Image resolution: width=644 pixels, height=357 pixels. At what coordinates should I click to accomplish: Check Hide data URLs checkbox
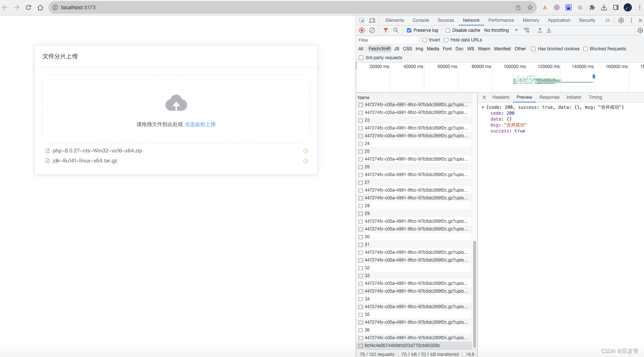pyautogui.click(x=446, y=40)
